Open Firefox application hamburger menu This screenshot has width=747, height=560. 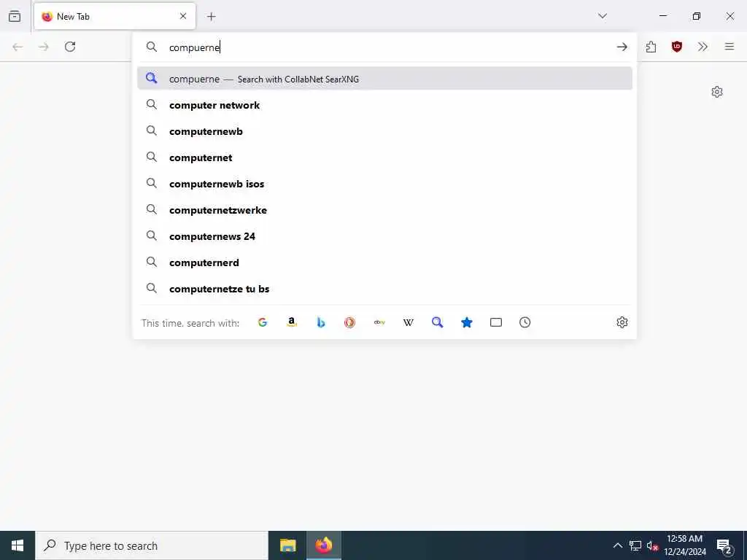point(729,47)
